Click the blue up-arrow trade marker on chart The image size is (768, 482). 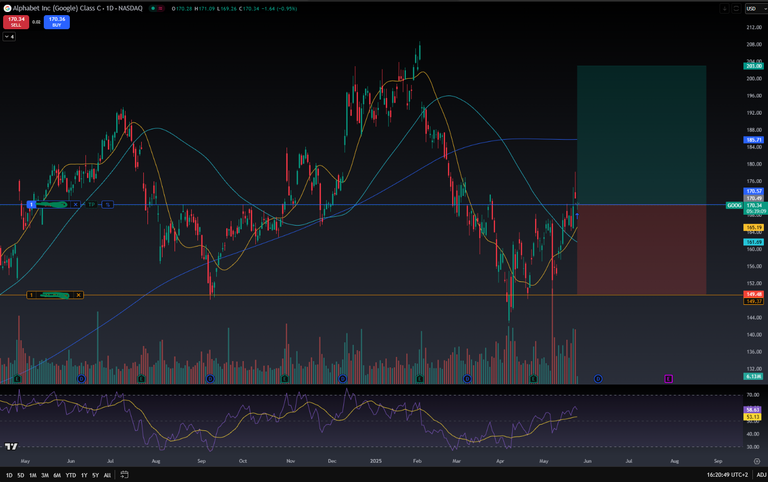click(x=577, y=216)
